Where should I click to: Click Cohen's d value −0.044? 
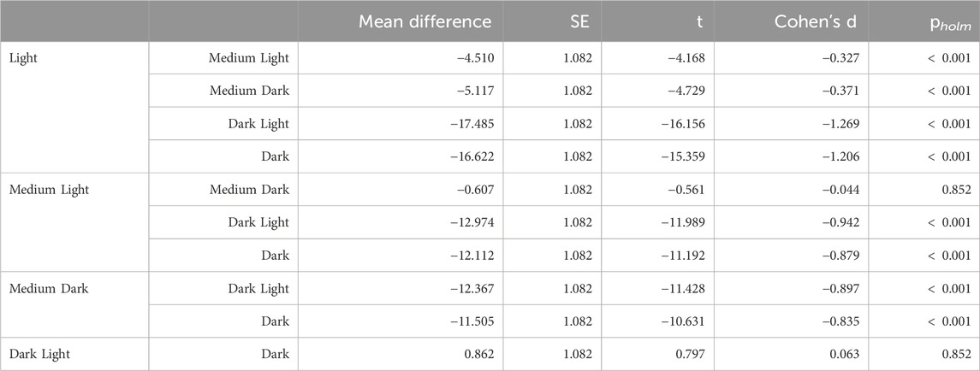click(x=842, y=189)
